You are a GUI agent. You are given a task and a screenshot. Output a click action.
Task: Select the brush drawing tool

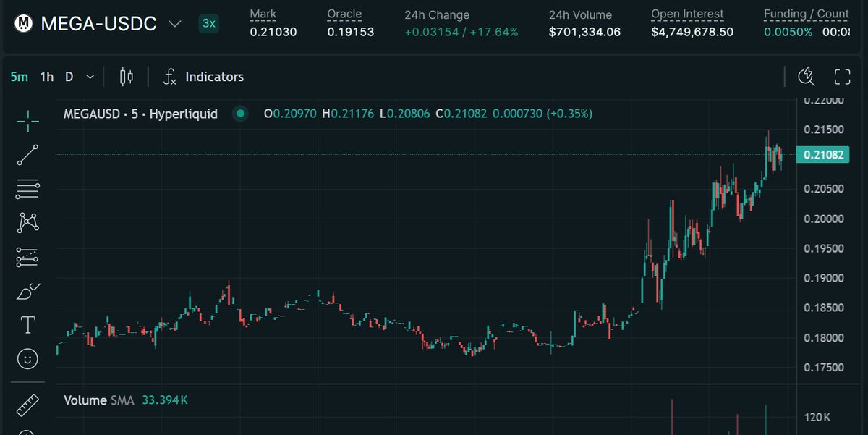28,291
